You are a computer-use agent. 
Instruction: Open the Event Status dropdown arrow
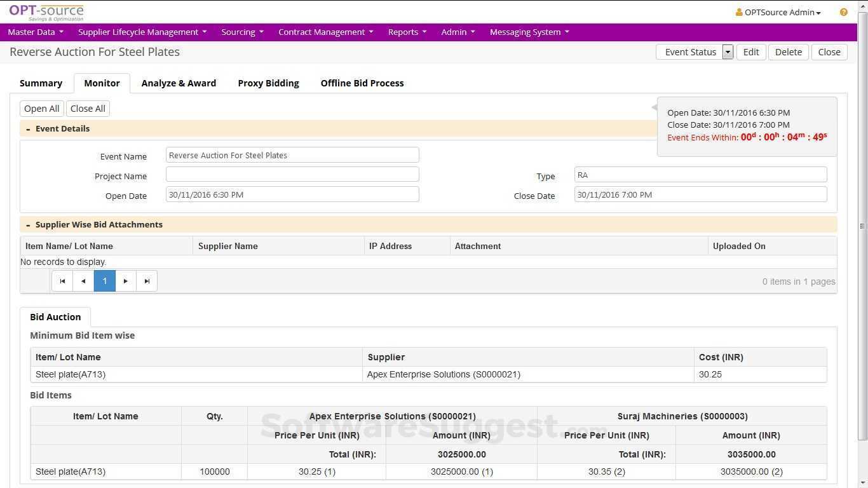[x=728, y=52]
